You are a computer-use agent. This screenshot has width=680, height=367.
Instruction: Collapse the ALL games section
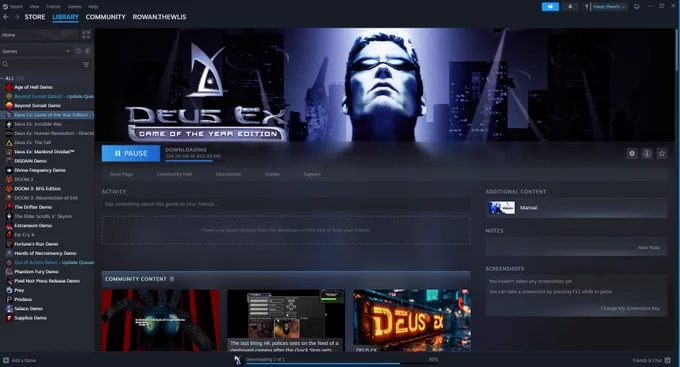coord(3,78)
